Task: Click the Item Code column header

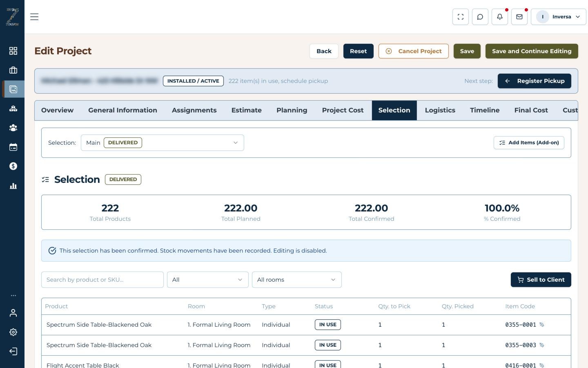Action: click(x=520, y=306)
